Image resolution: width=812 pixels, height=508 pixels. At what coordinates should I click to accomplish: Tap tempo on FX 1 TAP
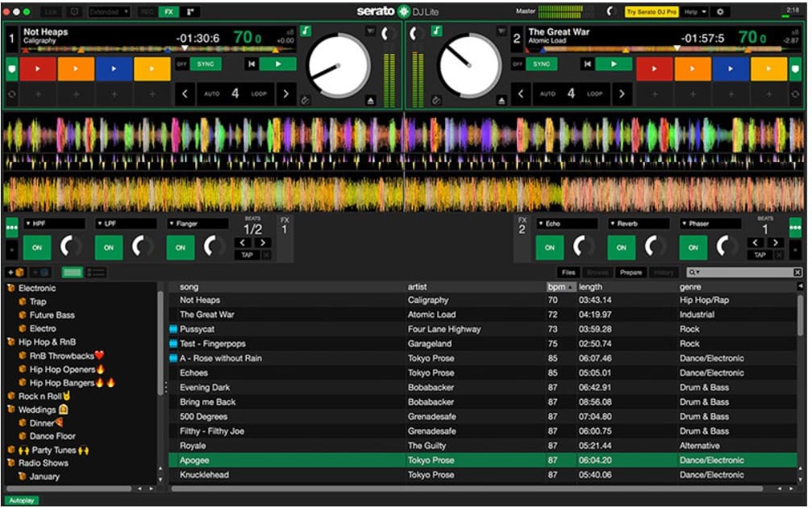248,255
